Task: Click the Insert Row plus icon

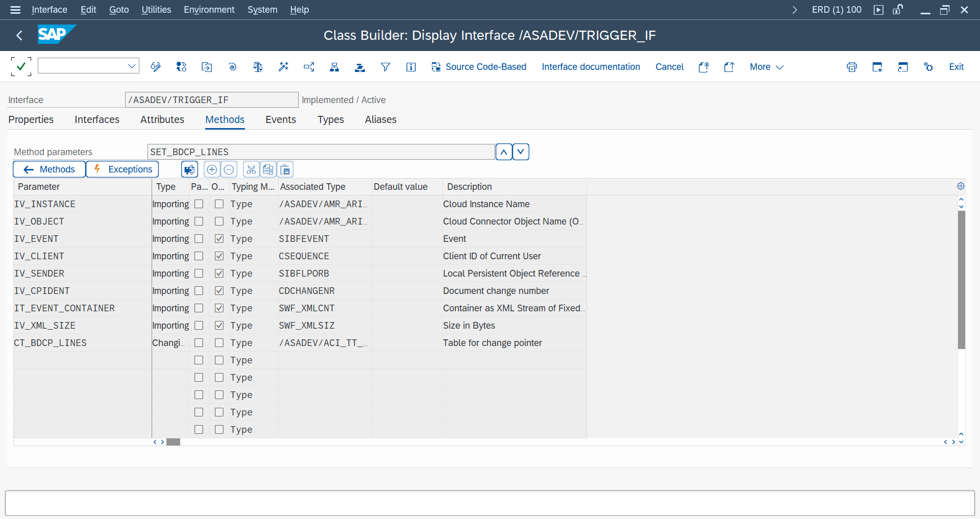Action: (x=212, y=169)
